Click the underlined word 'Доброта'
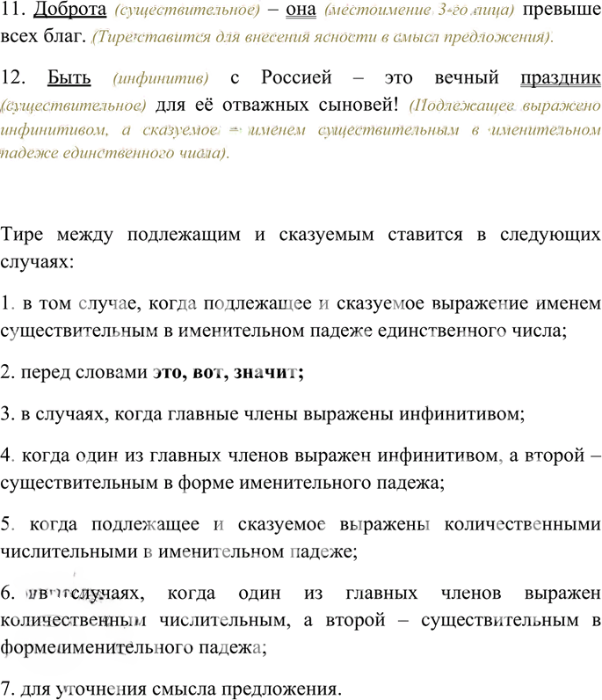This screenshot has height=700, width=602. click(70, 10)
